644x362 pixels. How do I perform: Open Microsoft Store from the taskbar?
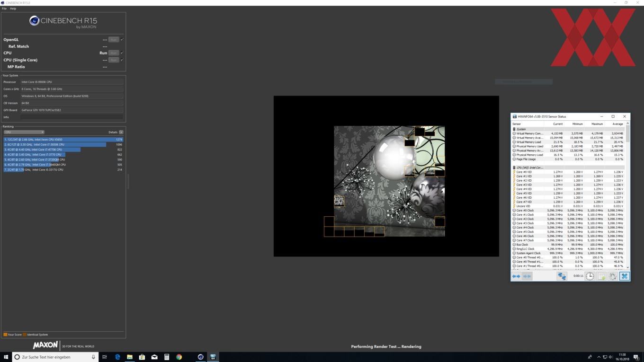(142, 357)
